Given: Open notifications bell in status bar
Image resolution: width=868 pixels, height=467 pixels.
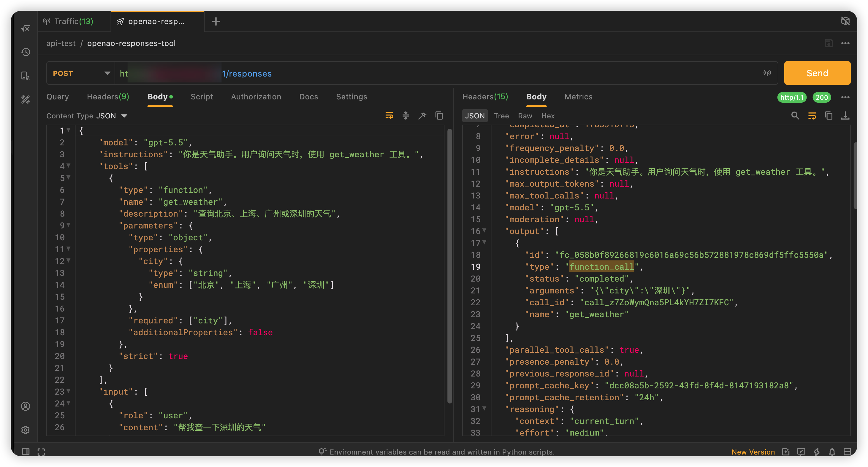Looking at the screenshot, I should point(832,452).
